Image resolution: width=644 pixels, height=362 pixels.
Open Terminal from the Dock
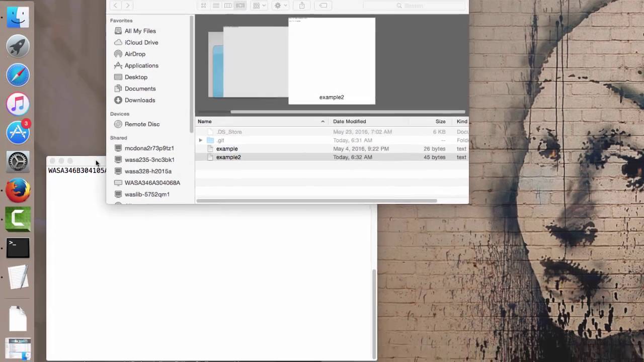(x=18, y=248)
